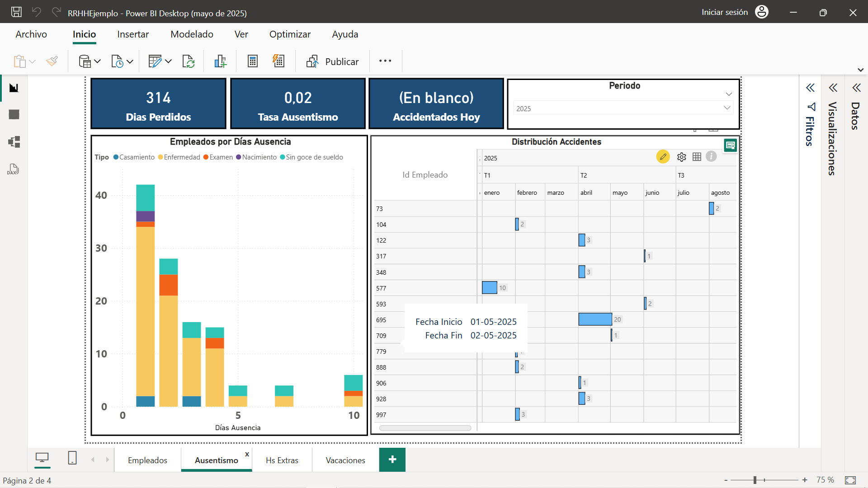The image size is (868, 488).
Task: Toggle the grid icon in Gantt visual
Action: (697, 157)
